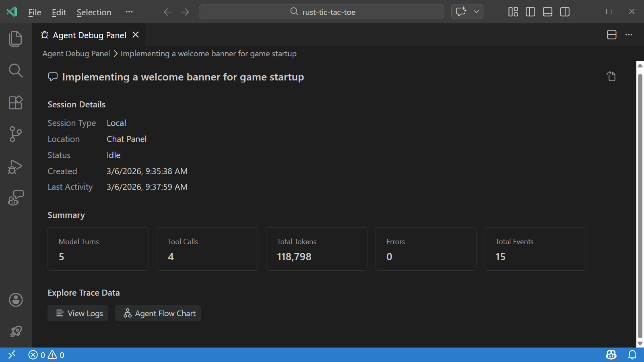Click the Chat agent icon in the activity bar
The width and height of the screenshot is (644, 362).
click(15, 197)
